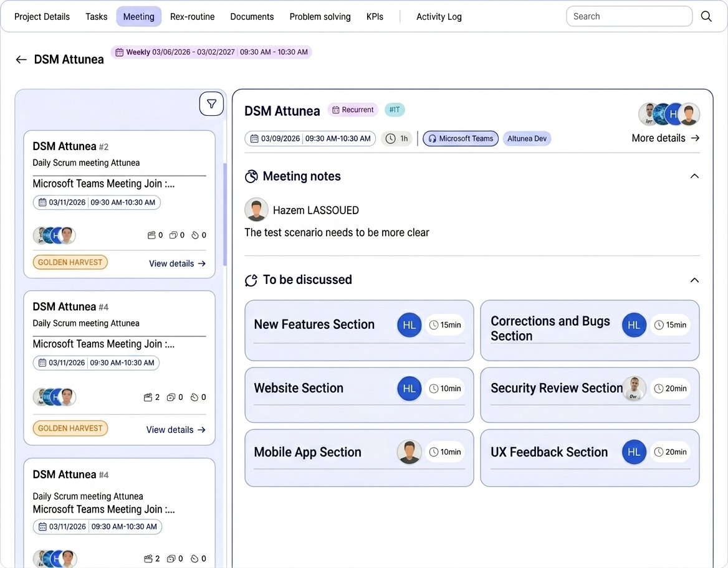Open the KPIs tab
This screenshot has height=568, width=728.
pyautogui.click(x=375, y=17)
